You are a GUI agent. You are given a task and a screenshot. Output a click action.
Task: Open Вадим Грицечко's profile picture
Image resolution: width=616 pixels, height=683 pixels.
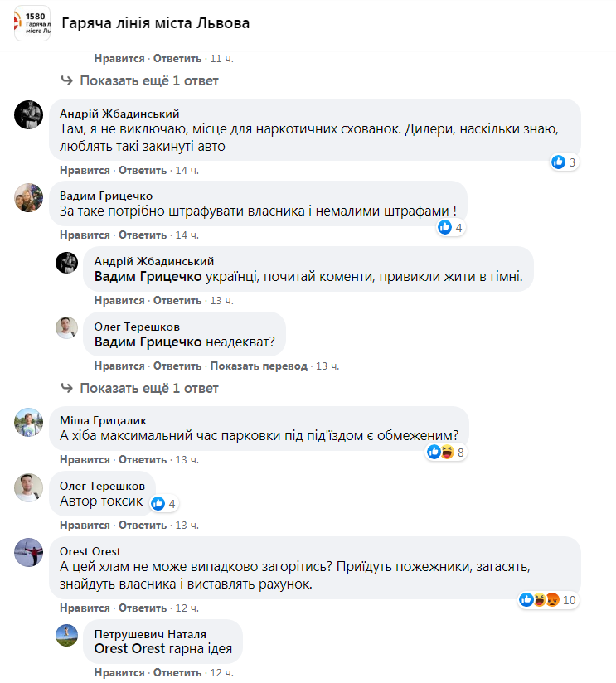(x=29, y=196)
